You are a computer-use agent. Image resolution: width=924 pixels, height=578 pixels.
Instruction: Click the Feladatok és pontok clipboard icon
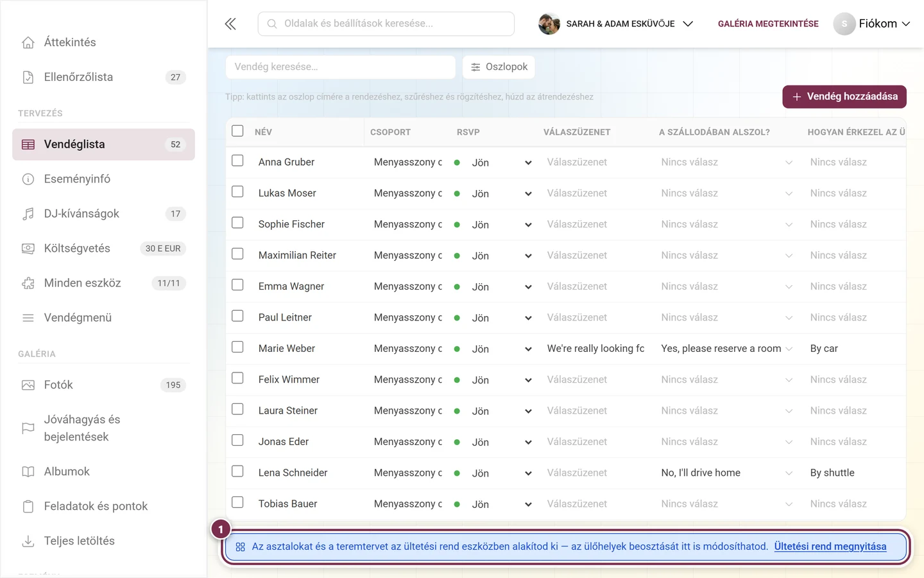[28, 506]
